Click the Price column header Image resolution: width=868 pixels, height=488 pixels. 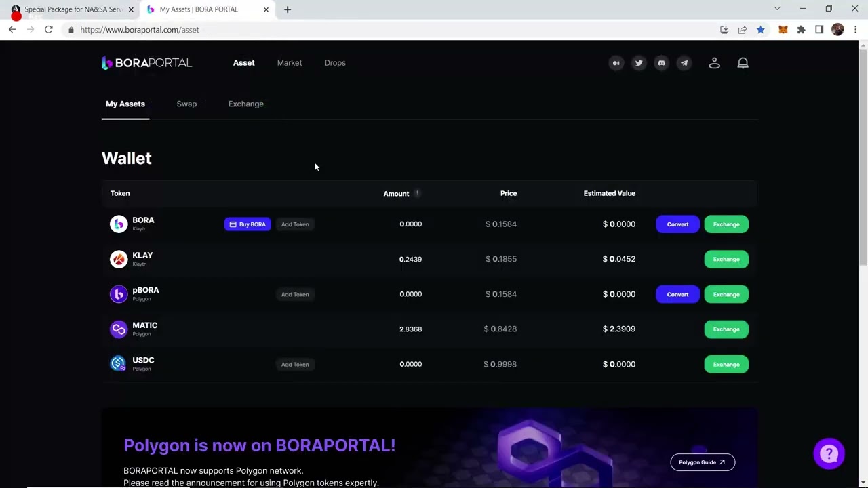point(509,193)
